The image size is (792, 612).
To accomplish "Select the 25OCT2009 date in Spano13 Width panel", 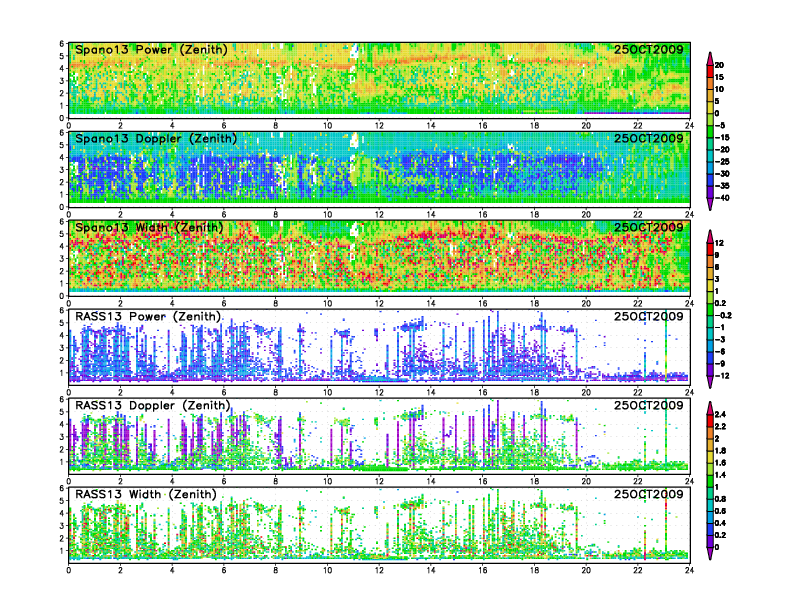I will (x=649, y=227).
